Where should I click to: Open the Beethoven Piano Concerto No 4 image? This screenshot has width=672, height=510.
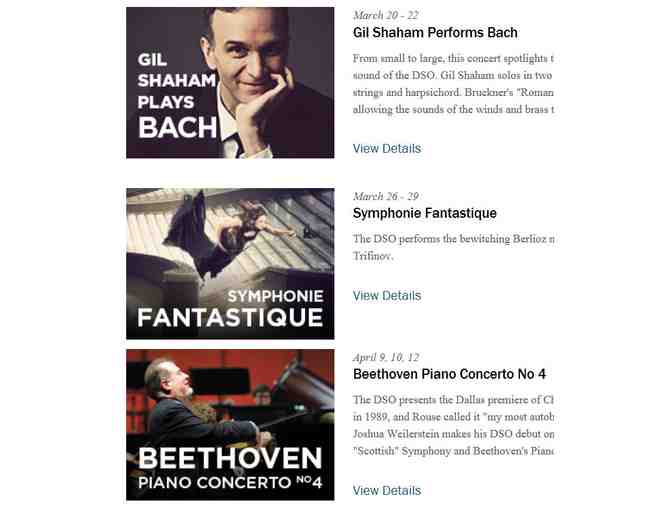point(230,424)
